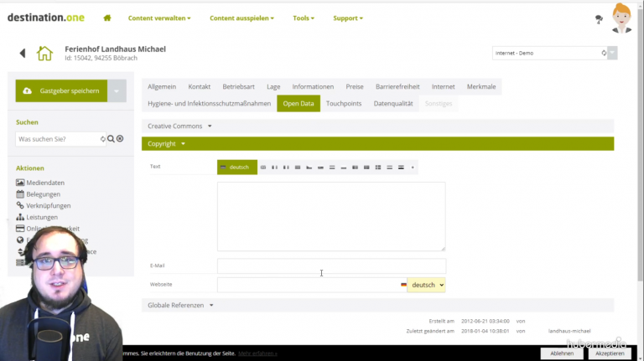Switch to the Barrierefreiheit tab
Viewport: 644px width, 361px height.
coord(397,86)
